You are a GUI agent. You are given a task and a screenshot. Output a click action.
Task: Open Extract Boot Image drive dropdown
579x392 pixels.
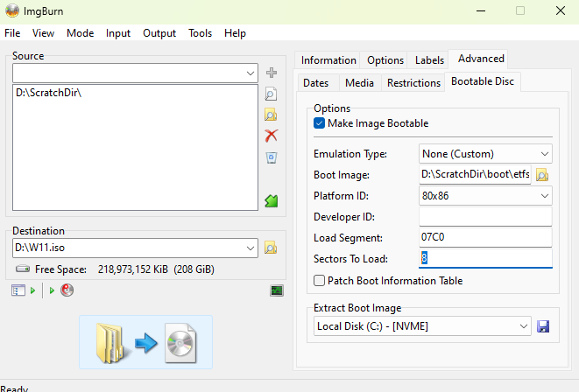tap(524, 326)
